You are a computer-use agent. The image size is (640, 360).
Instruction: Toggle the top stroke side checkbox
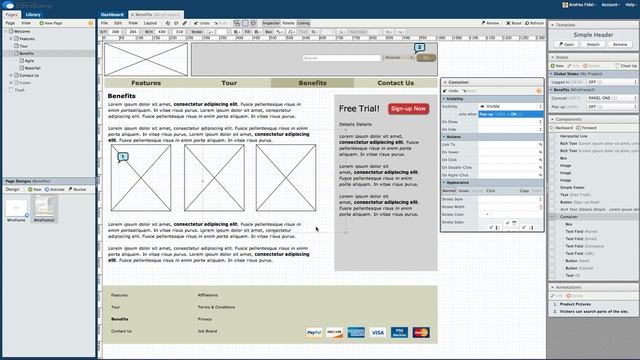(x=507, y=223)
